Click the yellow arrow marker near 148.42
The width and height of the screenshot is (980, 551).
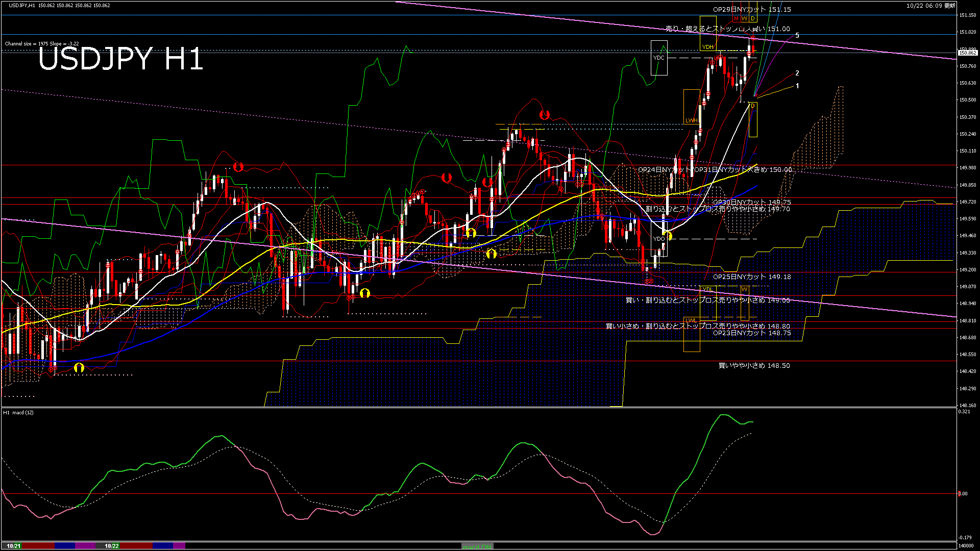point(79,367)
